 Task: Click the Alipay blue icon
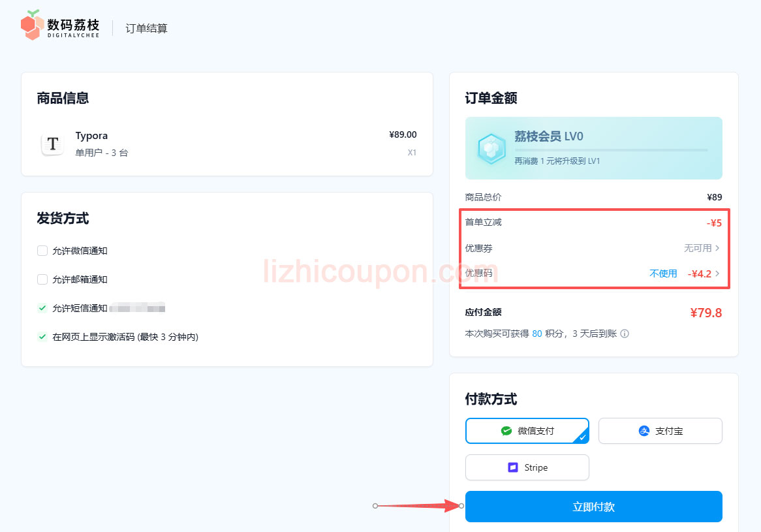point(644,431)
